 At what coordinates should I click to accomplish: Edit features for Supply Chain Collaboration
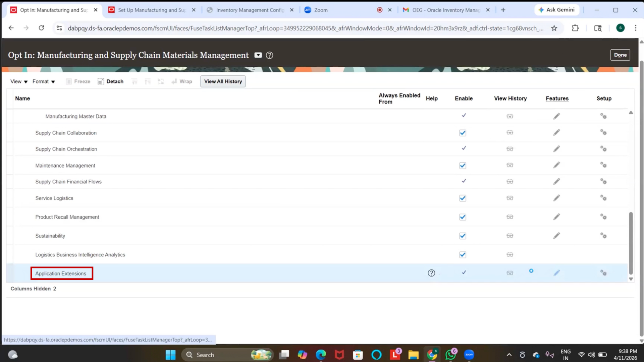[556, 133]
